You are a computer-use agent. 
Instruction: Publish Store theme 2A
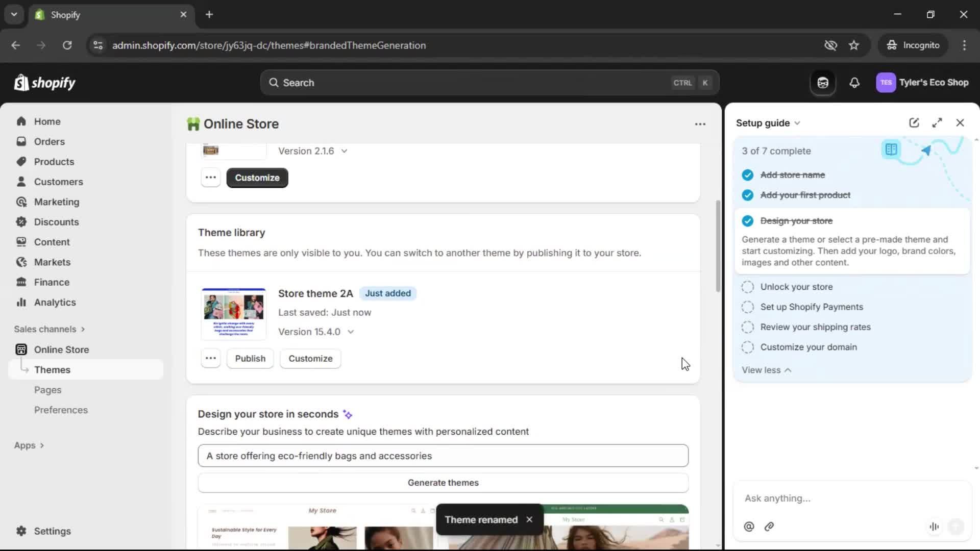(250, 358)
